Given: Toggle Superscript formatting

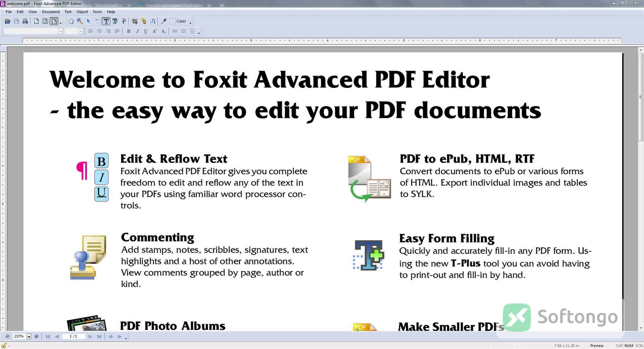Looking at the screenshot, I should 155,31.
